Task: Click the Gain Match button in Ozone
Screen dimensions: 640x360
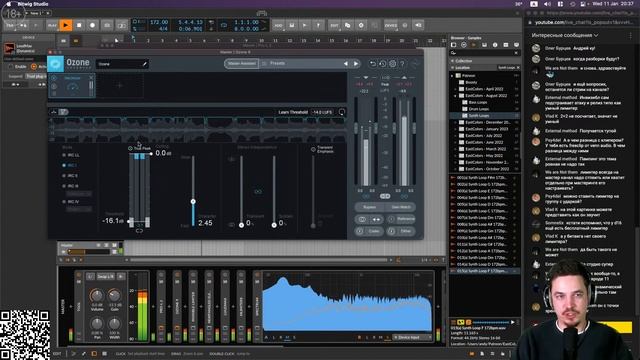Action: click(x=401, y=207)
